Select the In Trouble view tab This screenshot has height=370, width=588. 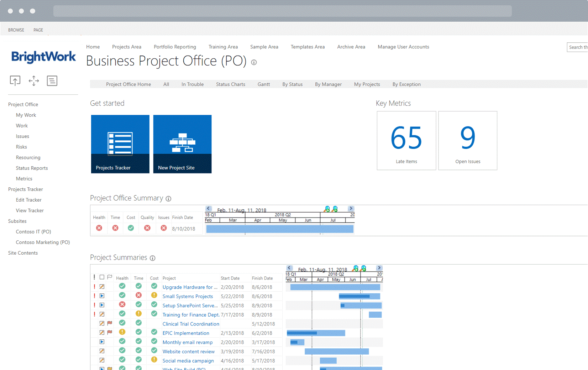coord(193,84)
